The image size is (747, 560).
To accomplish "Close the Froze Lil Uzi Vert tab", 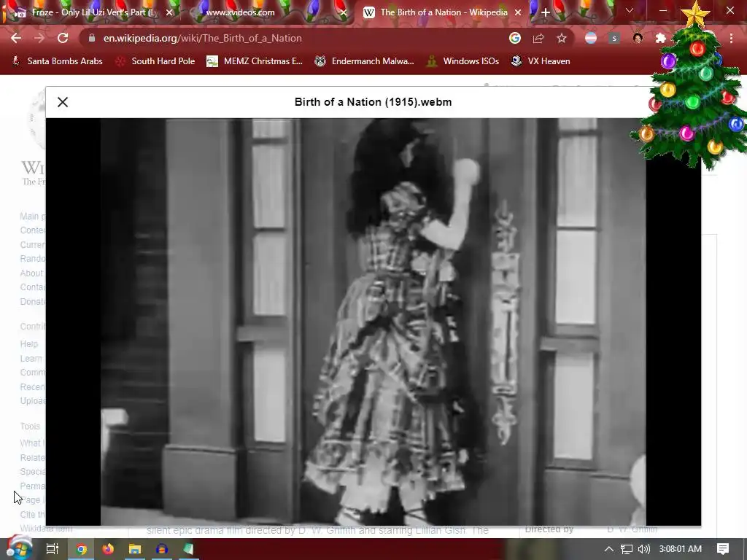I will tap(169, 12).
